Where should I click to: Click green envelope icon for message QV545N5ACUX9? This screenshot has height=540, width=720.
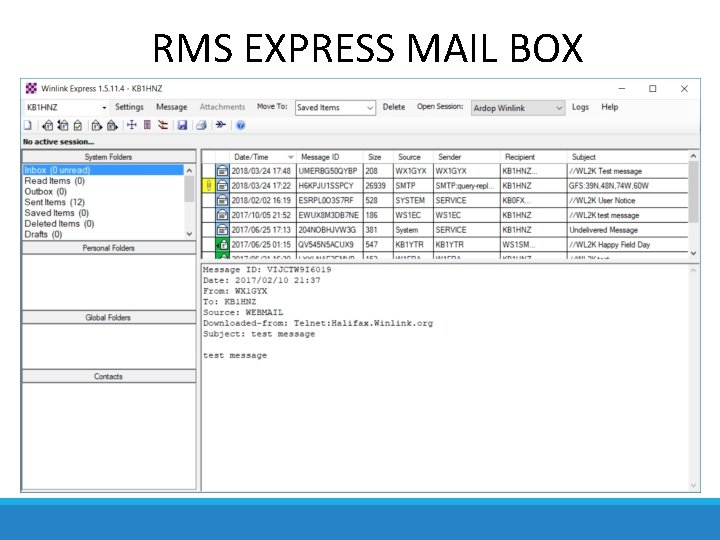[x=222, y=244]
